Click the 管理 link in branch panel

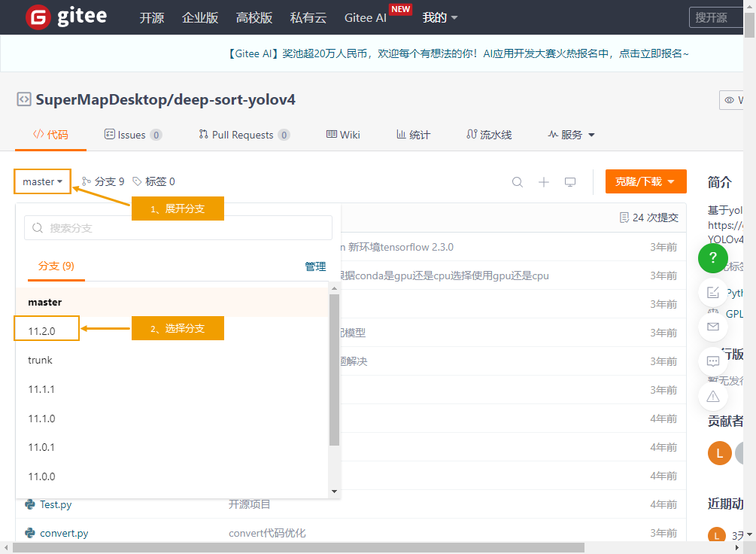(315, 266)
